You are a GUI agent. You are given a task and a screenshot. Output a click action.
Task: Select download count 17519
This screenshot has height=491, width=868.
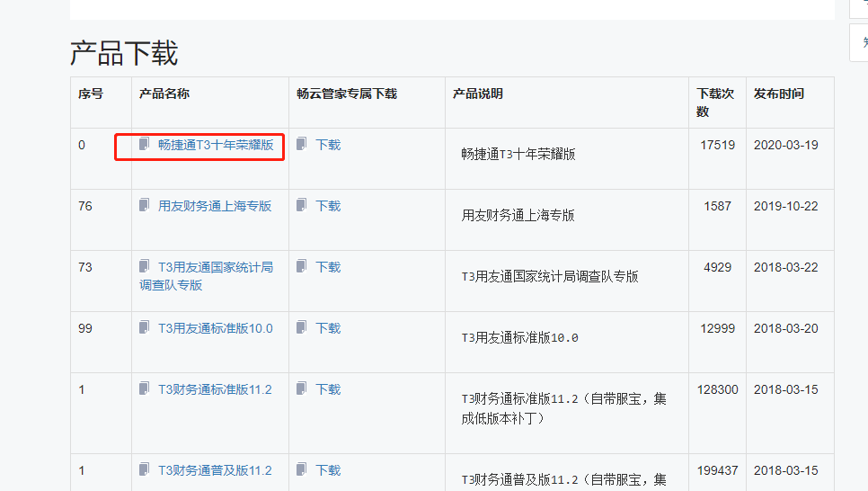[717, 145]
